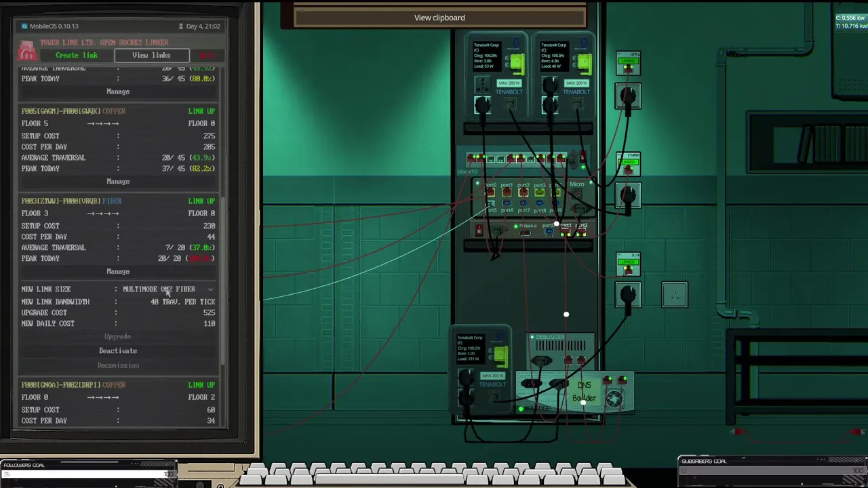Click the left network port on Debugger

point(568,361)
